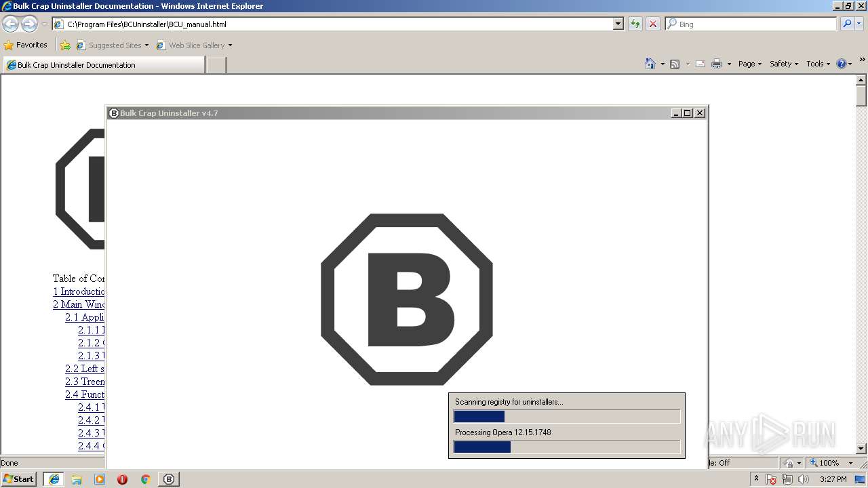The width and height of the screenshot is (868, 488).
Task: Click the page vertical scrollbar down arrow
Action: (x=862, y=449)
